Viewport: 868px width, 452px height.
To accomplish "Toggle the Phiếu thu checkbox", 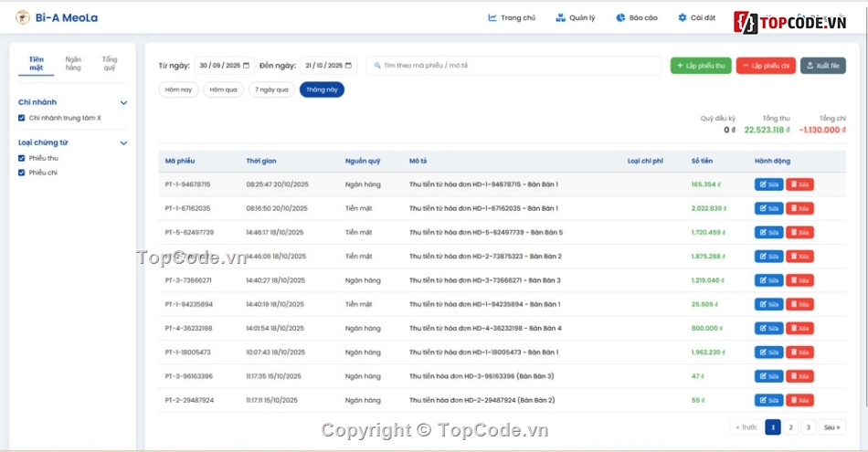I will pos(22,158).
